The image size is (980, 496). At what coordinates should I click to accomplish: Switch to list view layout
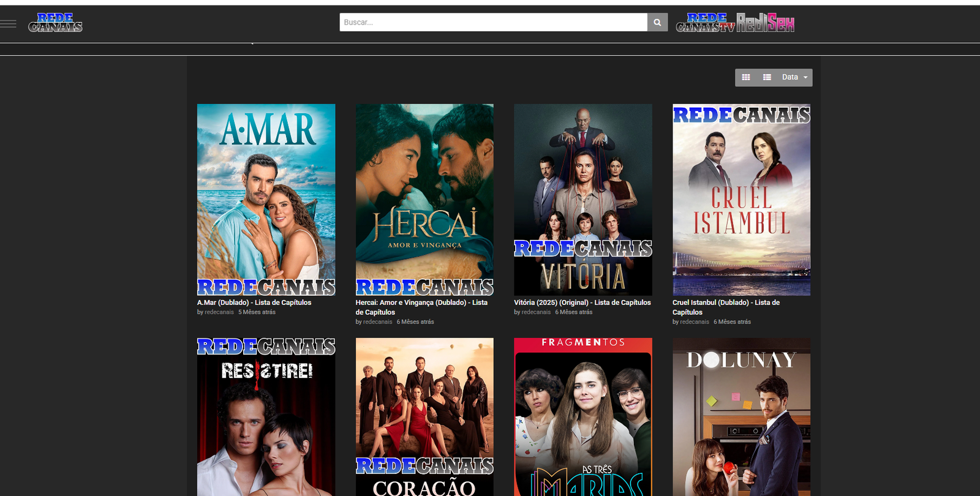click(767, 77)
